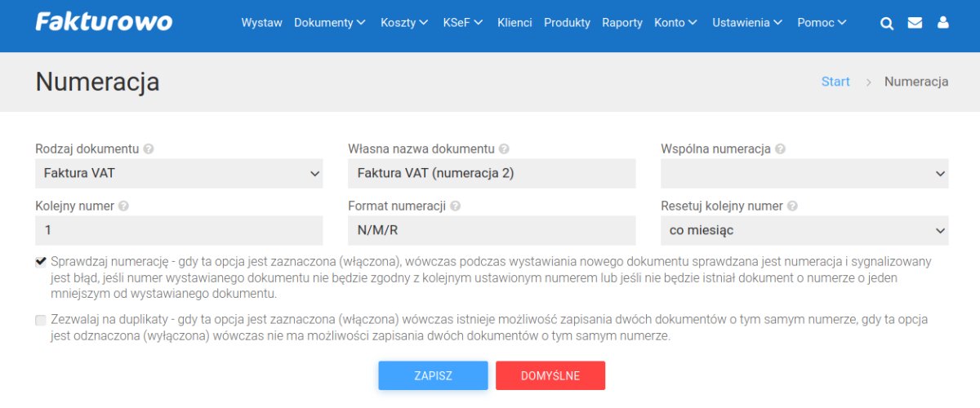Image resolution: width=980 pixels, height=408 pixels.
Task: Expand the Ustawienia menu
Action: [747, 23]
